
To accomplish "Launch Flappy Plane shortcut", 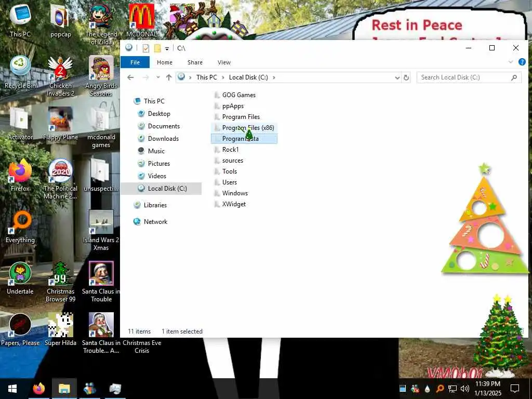I will 60,124.
